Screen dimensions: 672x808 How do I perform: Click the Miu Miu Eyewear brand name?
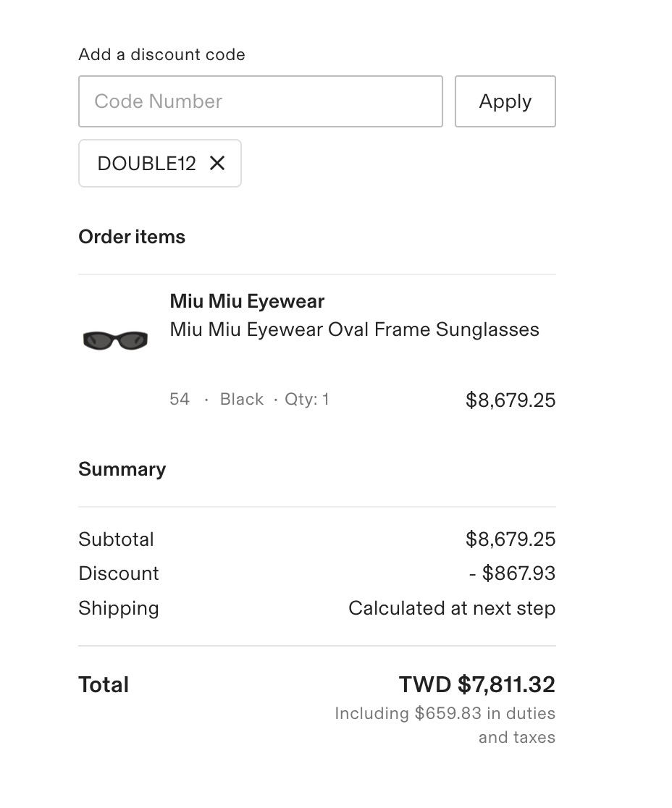click(x=247, y=301)
